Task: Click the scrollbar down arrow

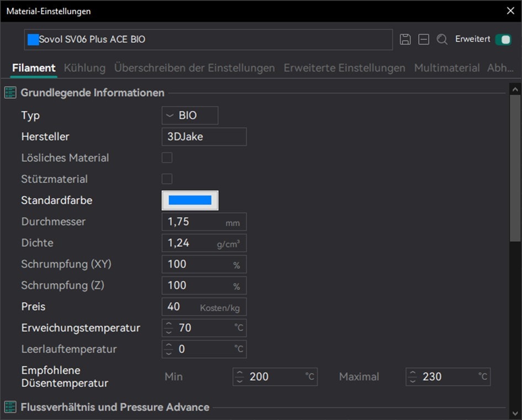Action: [x=515, y=413]
